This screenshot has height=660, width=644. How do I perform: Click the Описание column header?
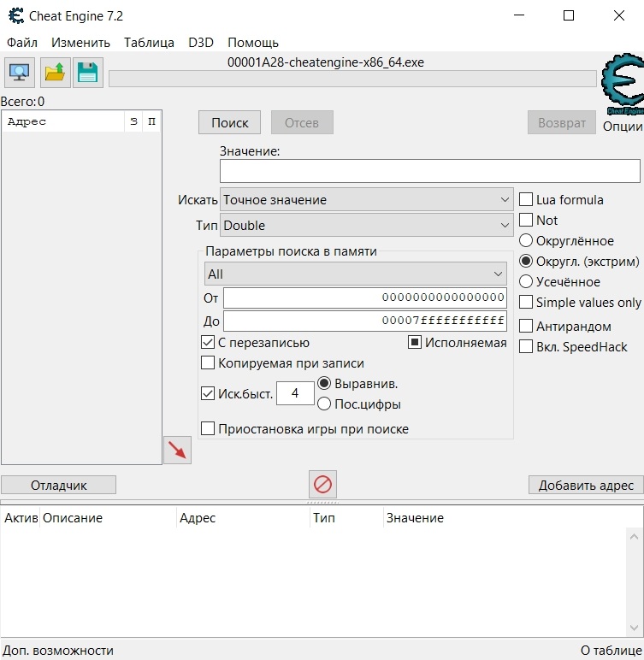[108, 518]
